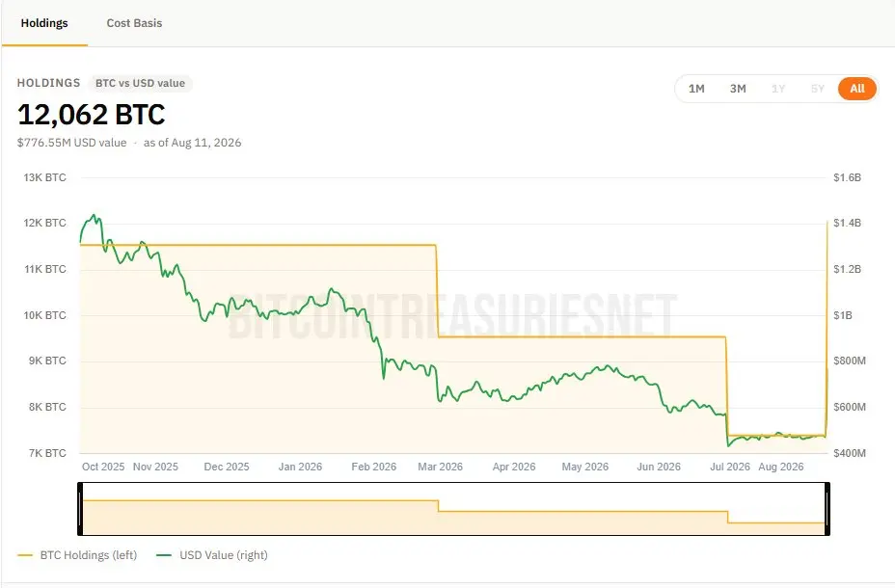Click the 10K BTC axis label

pyautogui.click(x=44, y=315)
